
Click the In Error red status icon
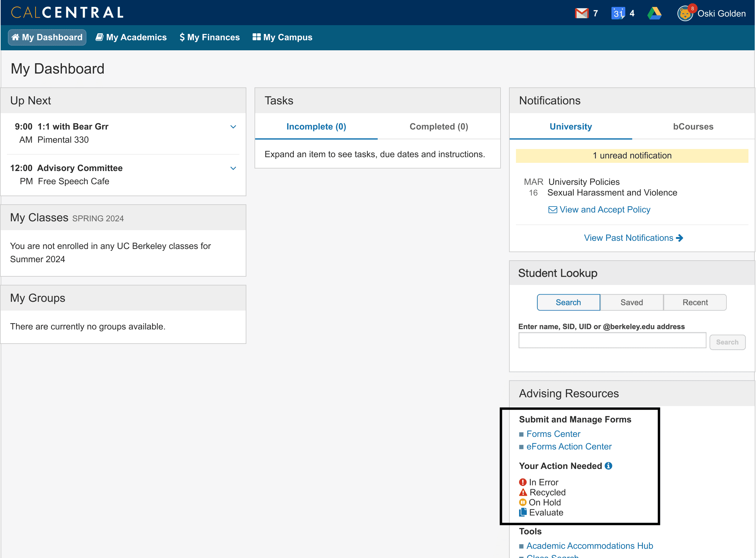[523, 482]
